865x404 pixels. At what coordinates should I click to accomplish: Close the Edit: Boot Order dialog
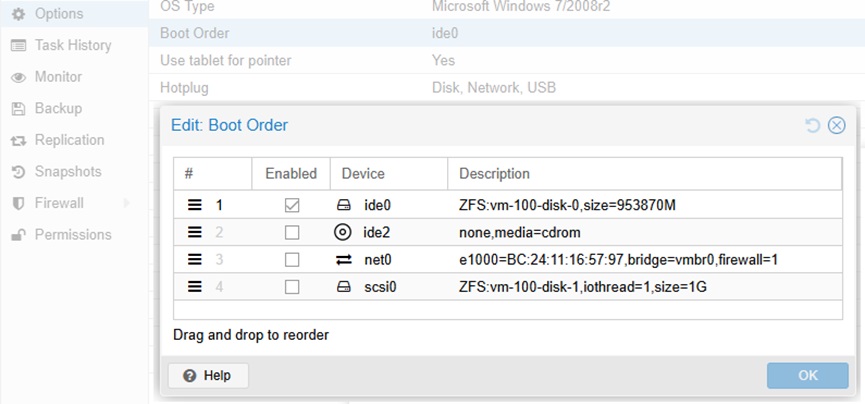[837, 126]
